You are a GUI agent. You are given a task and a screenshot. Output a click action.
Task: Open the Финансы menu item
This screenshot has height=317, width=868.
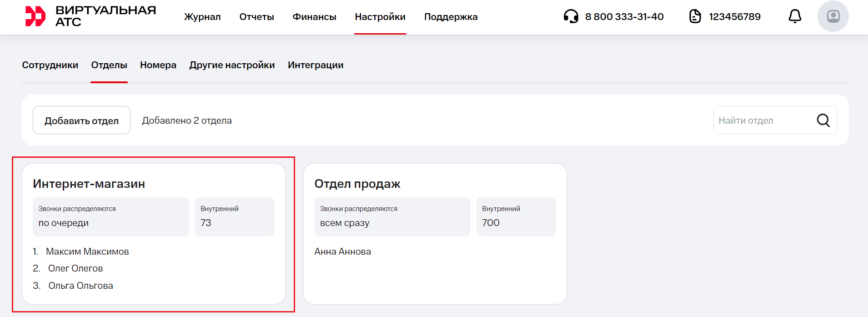(314, 17)
